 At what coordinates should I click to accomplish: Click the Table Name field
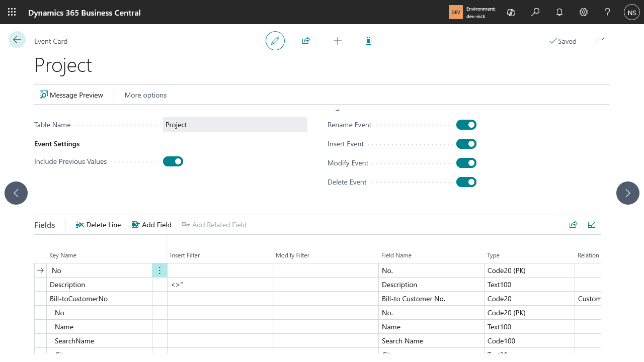point(235,125)
